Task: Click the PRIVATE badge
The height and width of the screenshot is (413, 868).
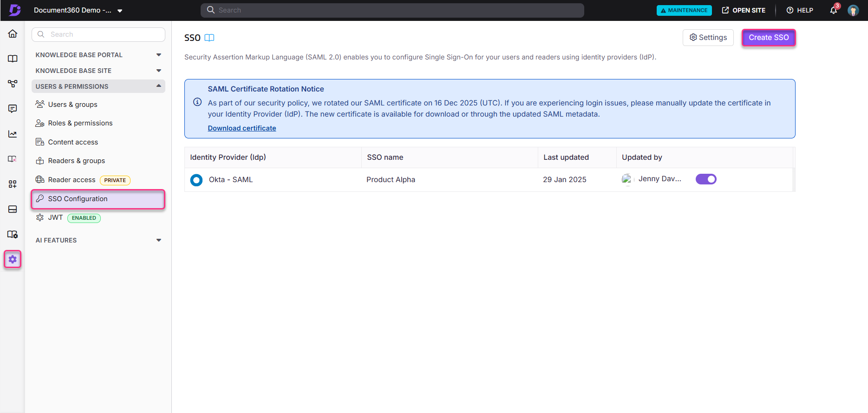Action: tap(115, 180)
